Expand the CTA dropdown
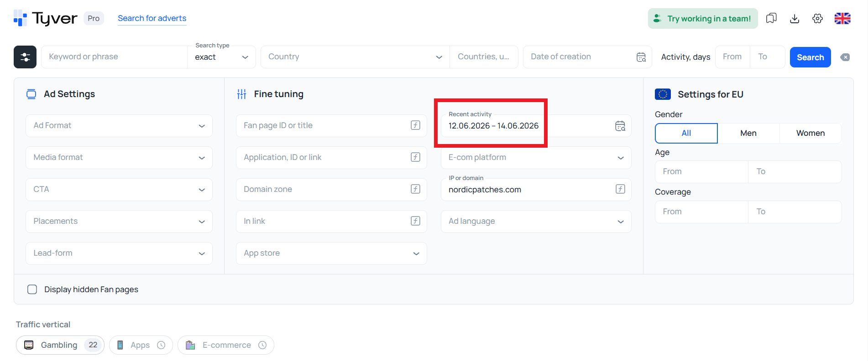The height and width of the screenshot is (361, 868). (x=119, y=190)
